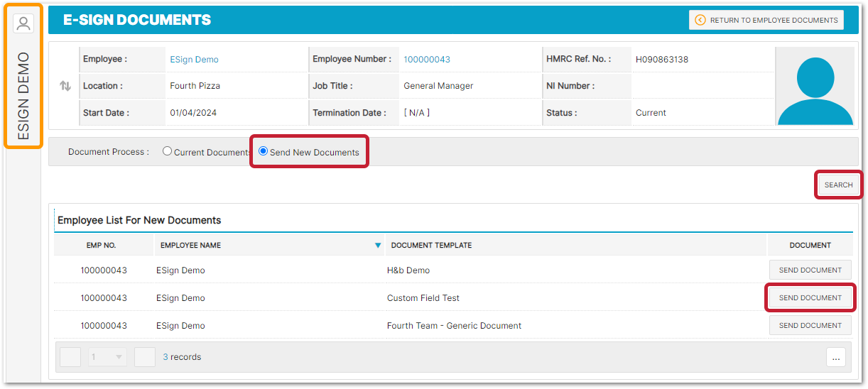Select the Current Documents radio option
This screenshot has width=868, height=389.
click(x=168, y=151)
